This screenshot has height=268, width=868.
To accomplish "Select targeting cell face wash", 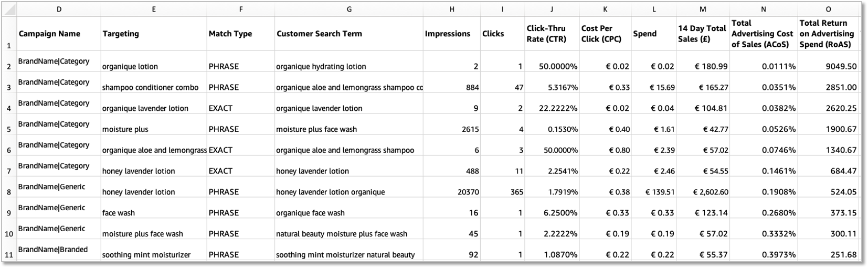I will [x=119, y=213].
